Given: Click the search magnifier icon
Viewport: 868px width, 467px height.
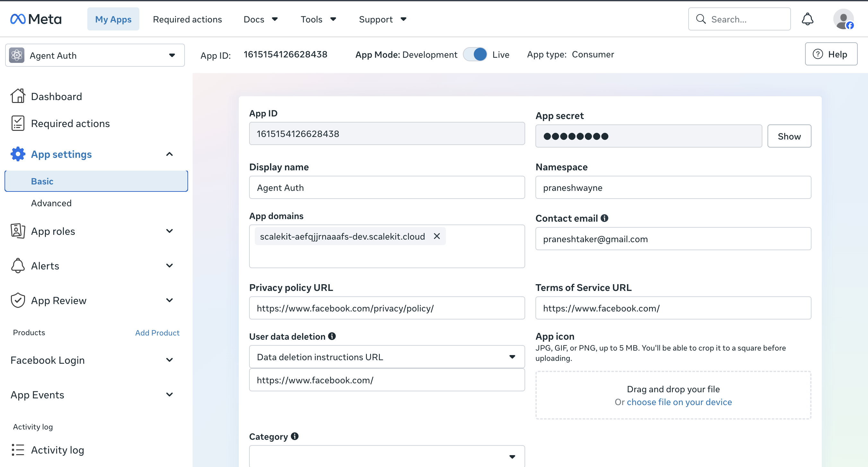Looking at the screenshot, I should click(x=700, y=19).
